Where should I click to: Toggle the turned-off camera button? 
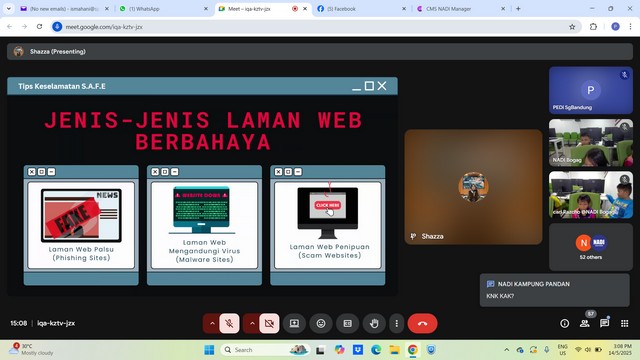269,323
